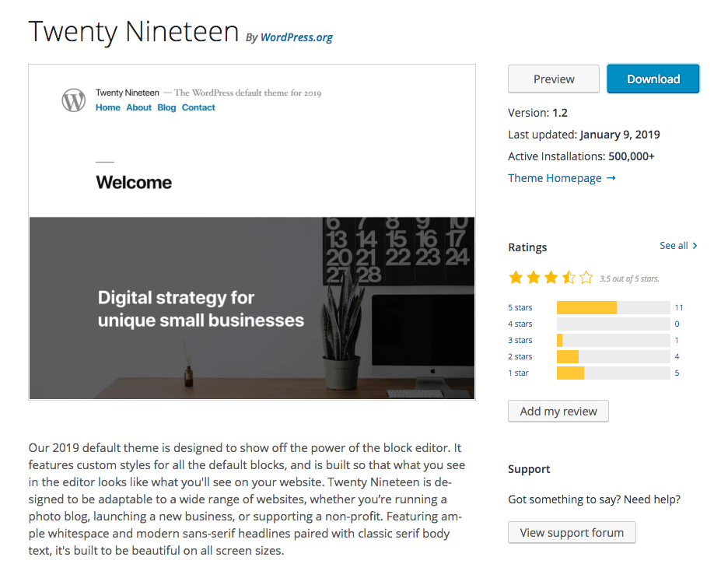Image resolution: width=728 pixels, height=578 pixels.
Task: Click the Twenty Nineteen page title
Action: 134,32
